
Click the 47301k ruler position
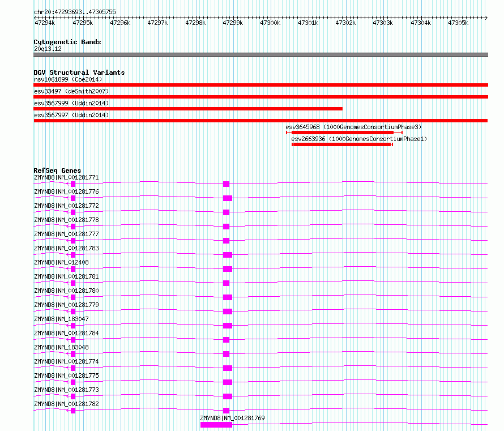(308, 23)
